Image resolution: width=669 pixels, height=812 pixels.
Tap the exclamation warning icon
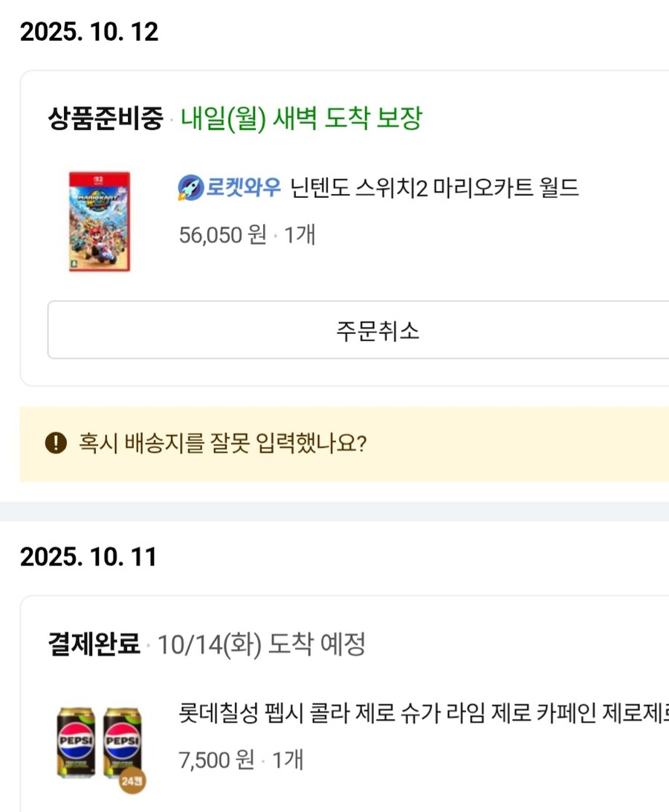point(56,443)
